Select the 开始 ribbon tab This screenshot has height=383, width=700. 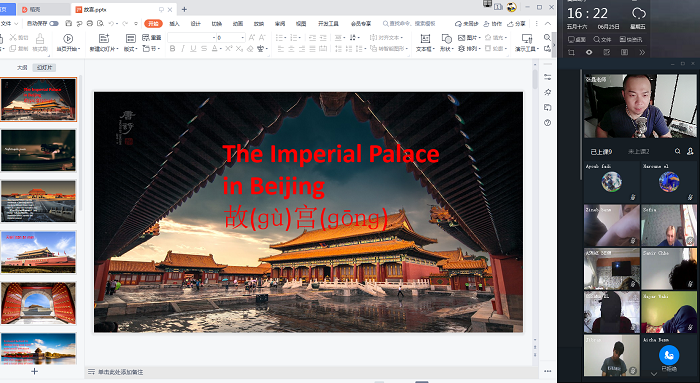[x=153, y=23]
